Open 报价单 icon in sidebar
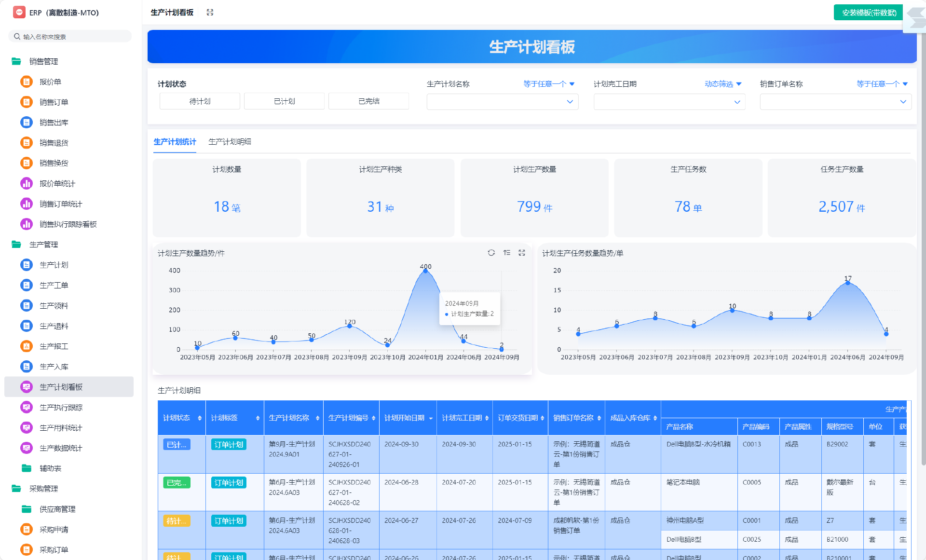The width and height of the screenshot is (926, 560). (26, 82)
